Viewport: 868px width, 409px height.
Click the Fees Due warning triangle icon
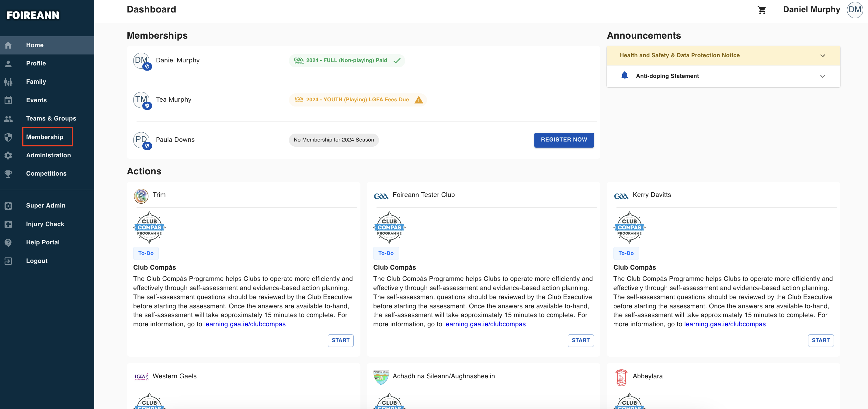pos(418,100)
